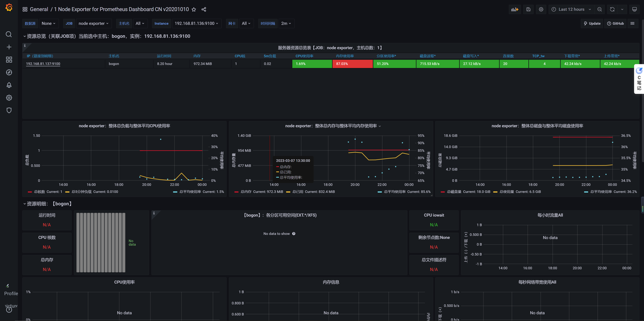644x321 pixels.
Task: Open the Last 12 hours time picker
Action: click(x=571, y=9)
